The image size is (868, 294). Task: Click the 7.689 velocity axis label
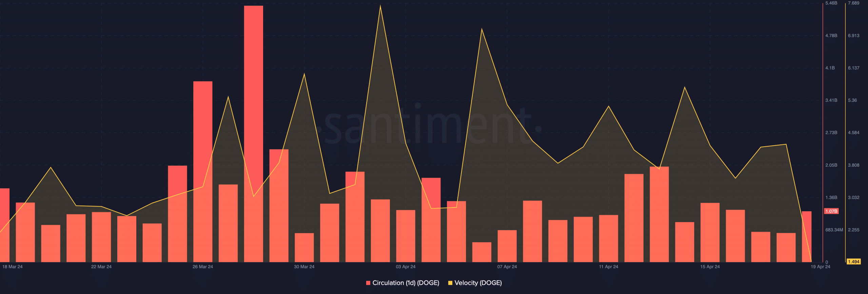tap(854, 3)
